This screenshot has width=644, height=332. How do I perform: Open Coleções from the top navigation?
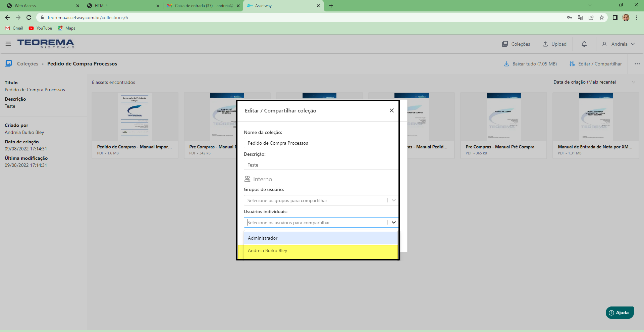tap(516, 44)
